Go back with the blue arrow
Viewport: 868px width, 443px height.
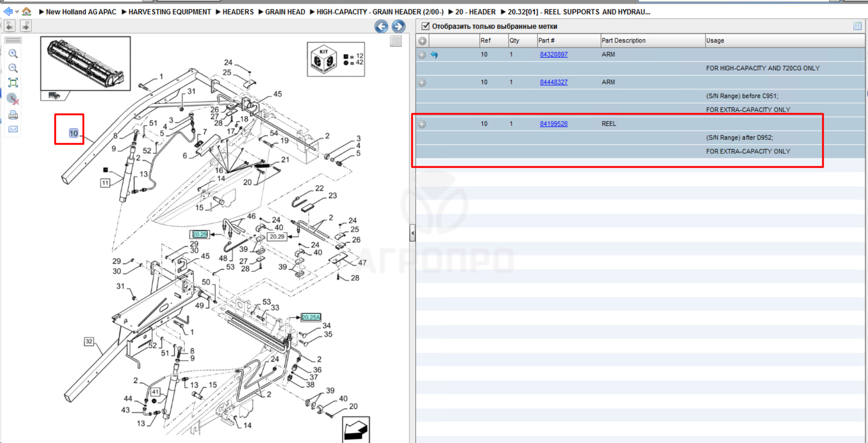[x=8, y=12]
